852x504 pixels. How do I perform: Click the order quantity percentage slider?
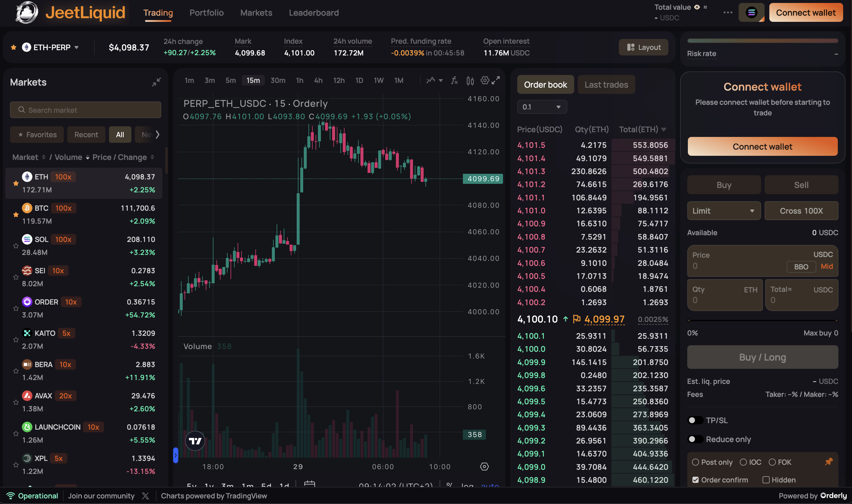[762, 320]
